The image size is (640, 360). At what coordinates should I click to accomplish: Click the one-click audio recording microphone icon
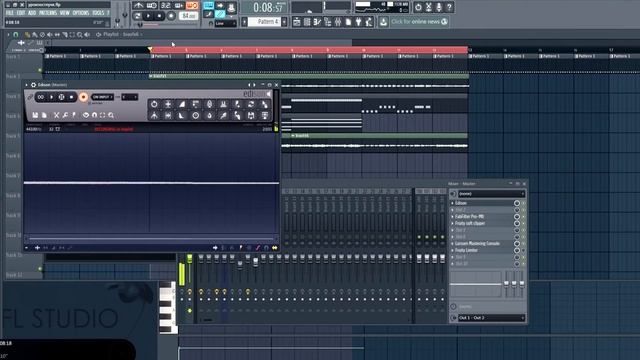pyautogui.click(x=439, y=7)
